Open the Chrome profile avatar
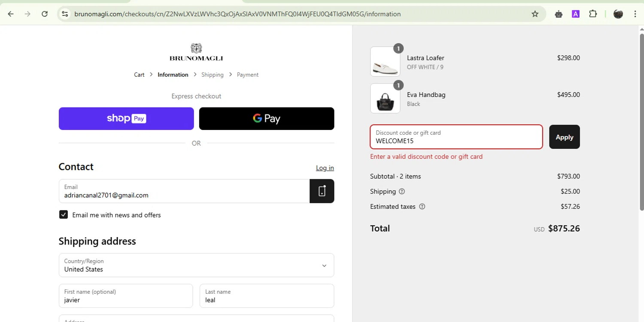The height and width of the screenshot is (322, 644). coord(618,14)
